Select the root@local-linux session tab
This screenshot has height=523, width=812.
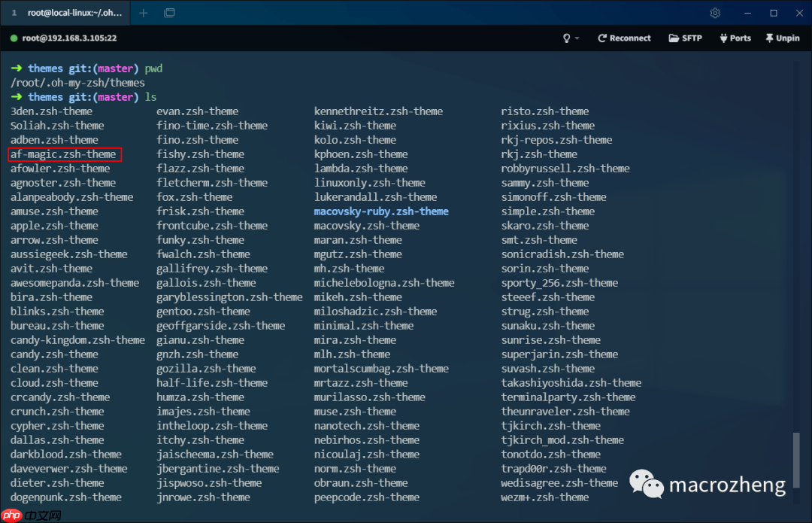tap(66, 13)
